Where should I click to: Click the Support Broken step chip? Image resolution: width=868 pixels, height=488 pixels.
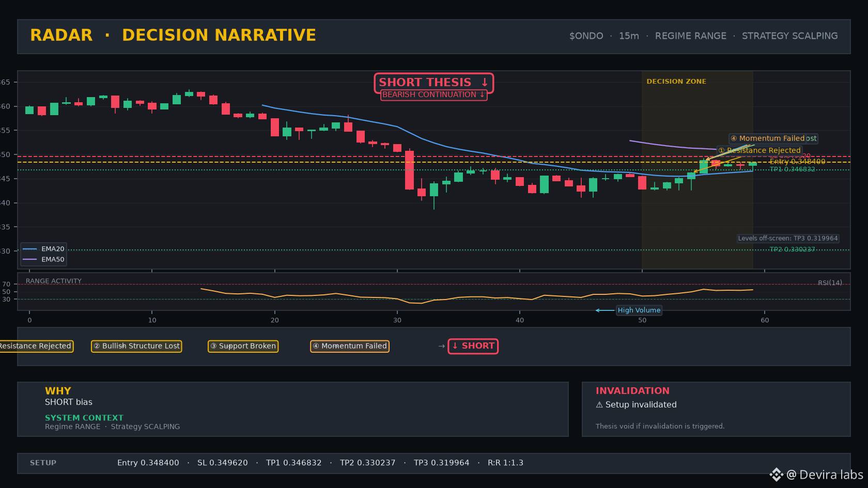(243, 346)
